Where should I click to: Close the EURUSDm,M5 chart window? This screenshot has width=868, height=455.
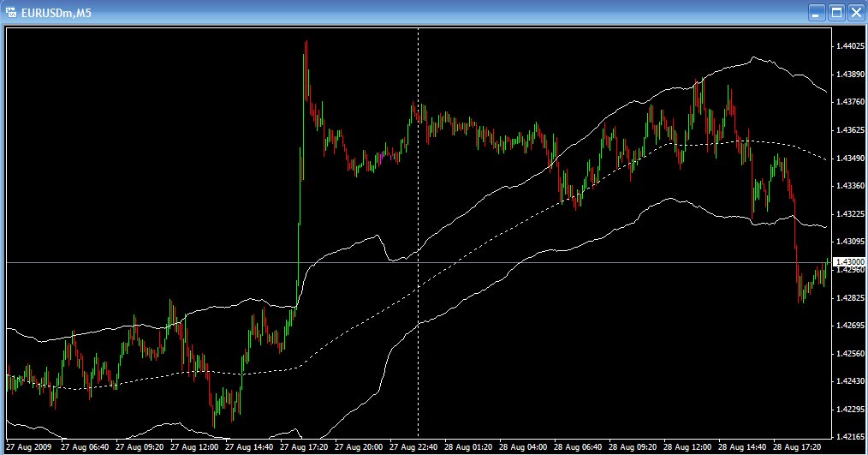[x=856, y=13]
